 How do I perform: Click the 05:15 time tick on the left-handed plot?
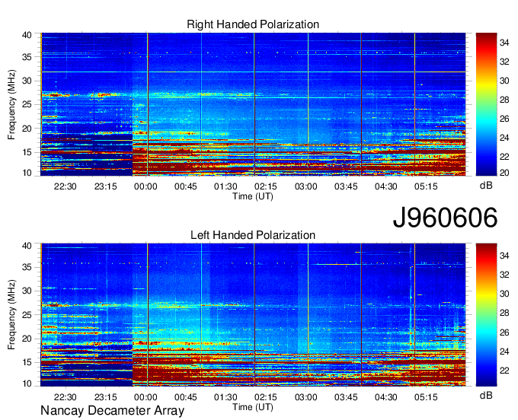pos(426,397)
